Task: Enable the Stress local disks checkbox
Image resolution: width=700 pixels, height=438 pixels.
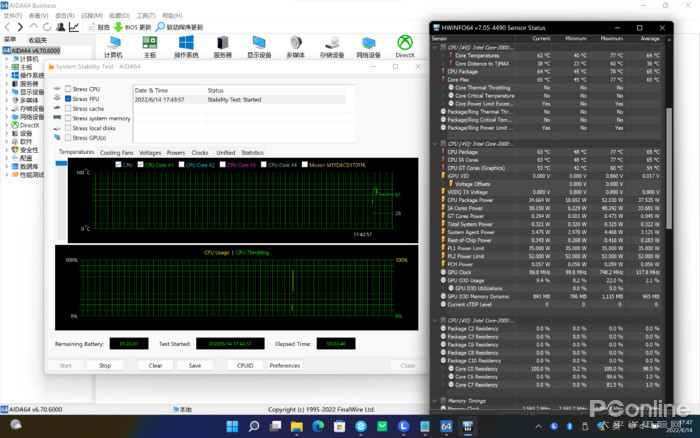Action: pyautogui.click(x=68, y=128)
